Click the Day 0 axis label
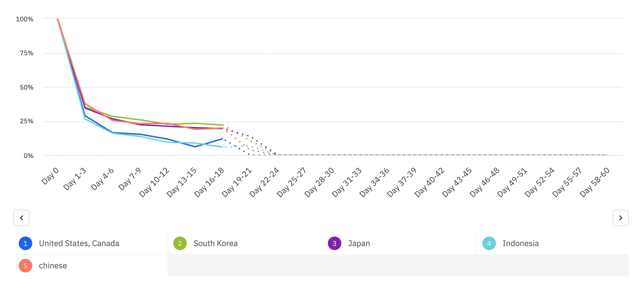 point(50,176)
